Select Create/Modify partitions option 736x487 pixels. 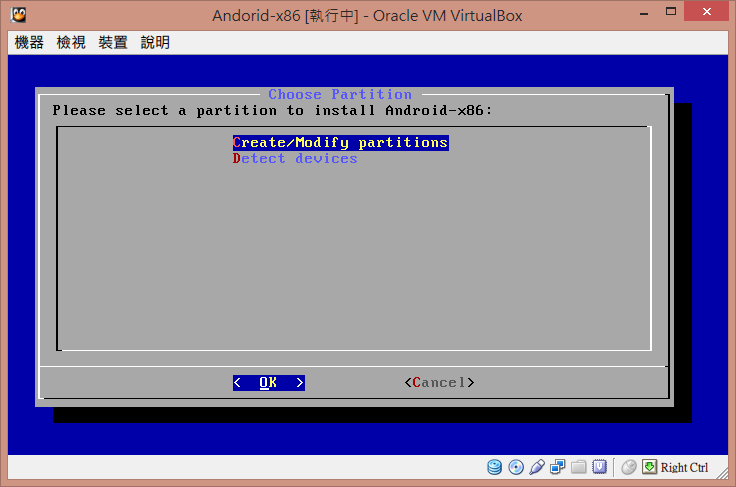(340, 143)
